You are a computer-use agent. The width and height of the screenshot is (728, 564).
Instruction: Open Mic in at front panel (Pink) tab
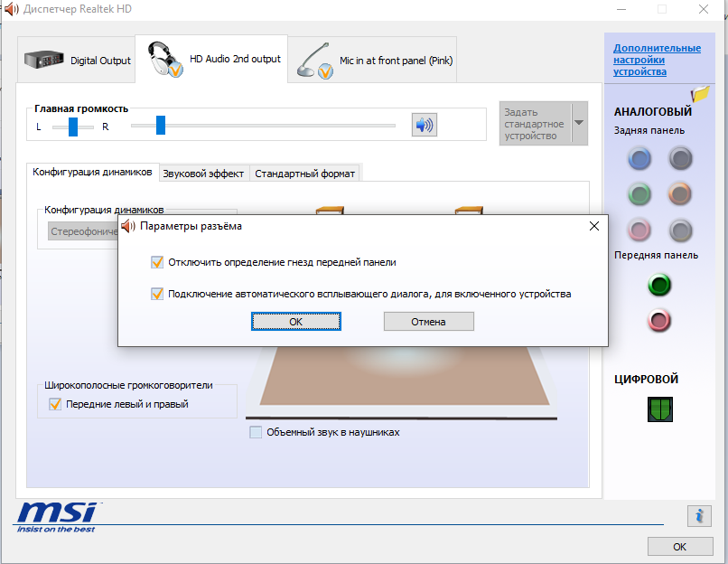(x=372, y=60)
